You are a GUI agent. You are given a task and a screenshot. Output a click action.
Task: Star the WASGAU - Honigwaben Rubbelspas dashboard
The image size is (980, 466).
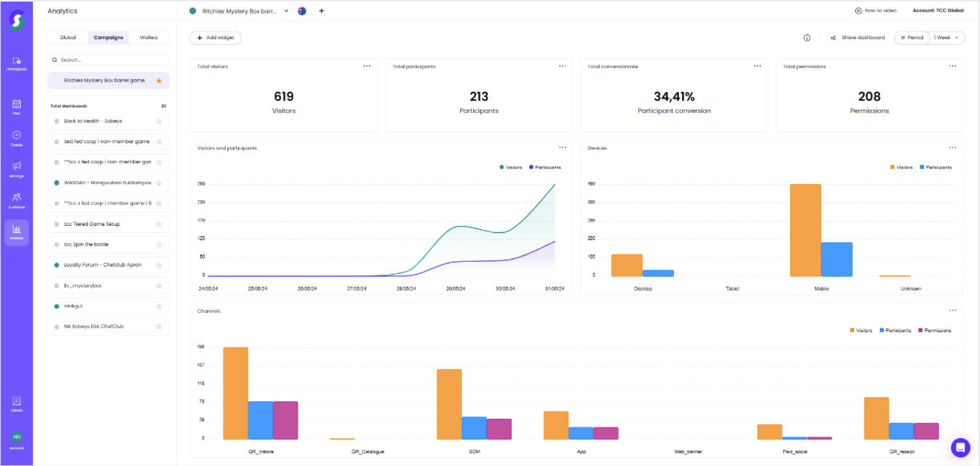tap(159, 183)
